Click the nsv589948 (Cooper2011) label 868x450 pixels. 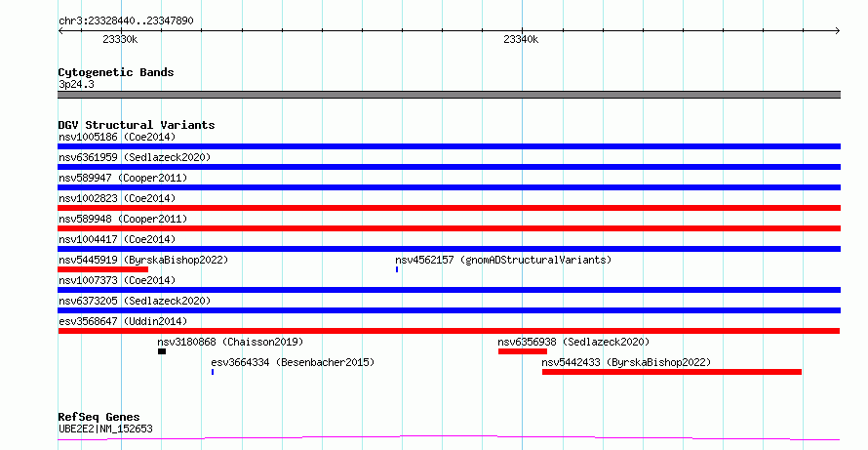(x=123, y=219)
